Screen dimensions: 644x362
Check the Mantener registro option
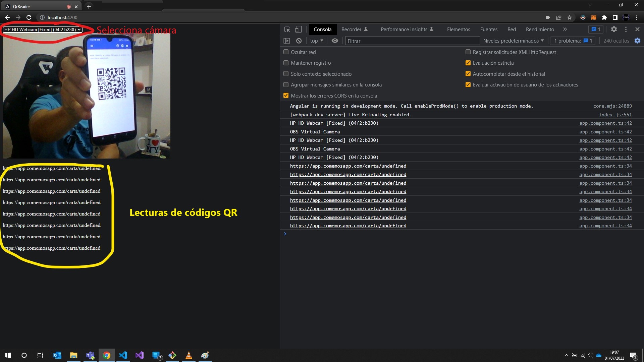point(286,63)
